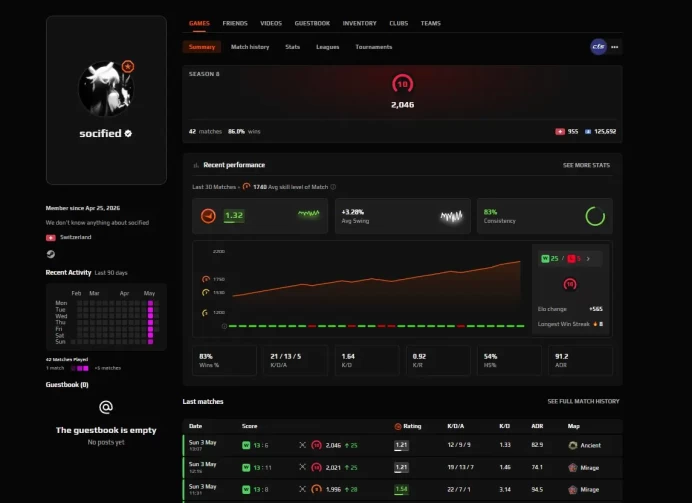Open the Leagues sub-tab
The width and height of the screenshot is (692, 503).
pyautogui.click(x=327, y=47)
